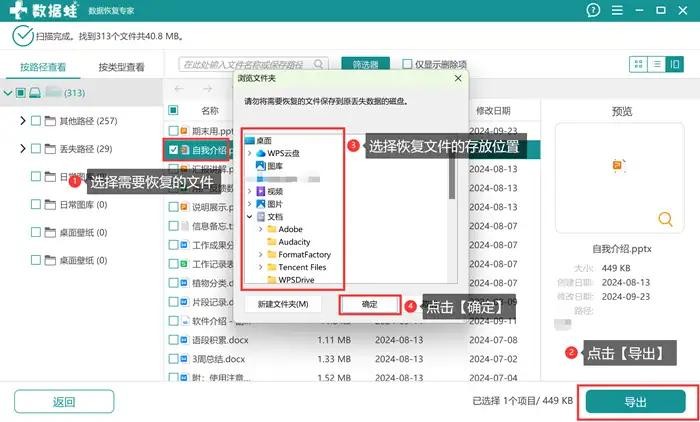700x422 pixels.
Task: Switch to grid thumbnail view
Action: tap(638, 64)
